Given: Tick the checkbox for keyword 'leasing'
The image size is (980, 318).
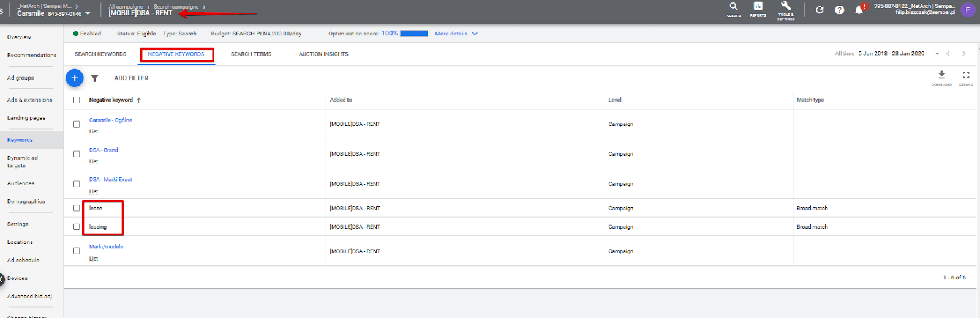Looking at the screenshot, I should pyautogui.click(x=77, y=227).
